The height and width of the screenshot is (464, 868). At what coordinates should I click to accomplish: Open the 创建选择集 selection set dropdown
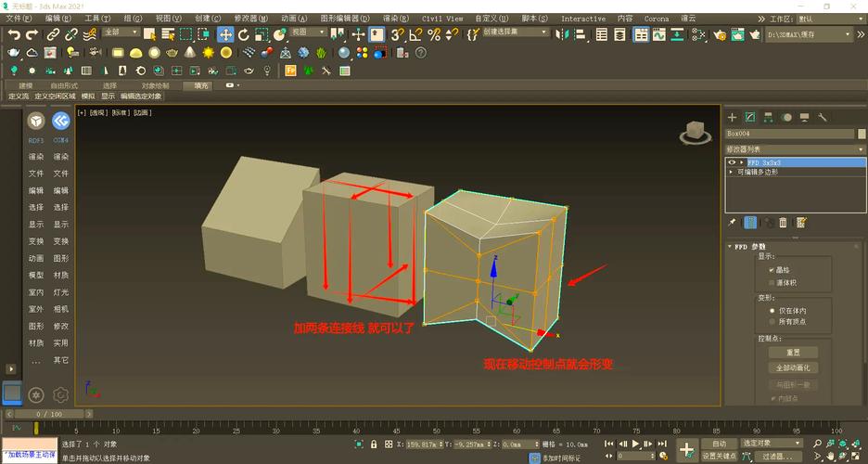tap(515, 32)
